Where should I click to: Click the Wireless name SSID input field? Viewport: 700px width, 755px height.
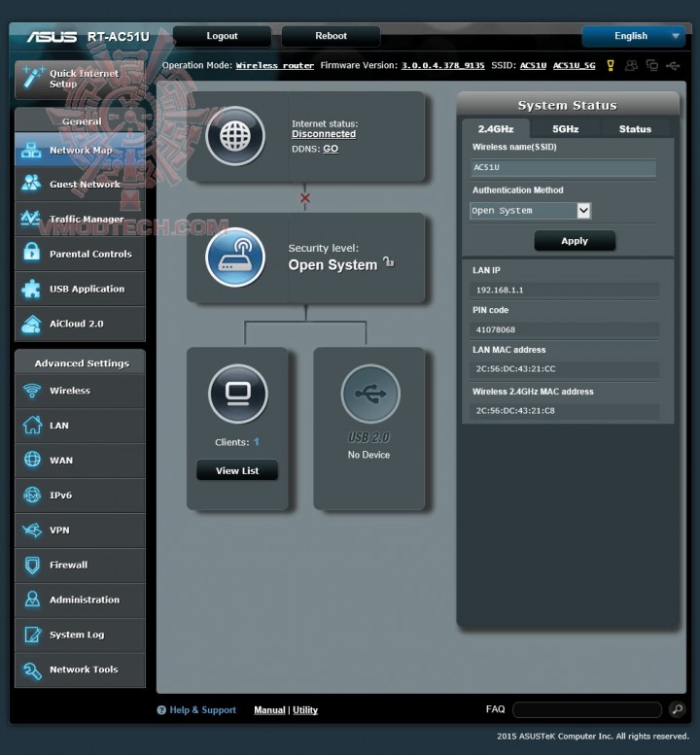tap(563, 167)
